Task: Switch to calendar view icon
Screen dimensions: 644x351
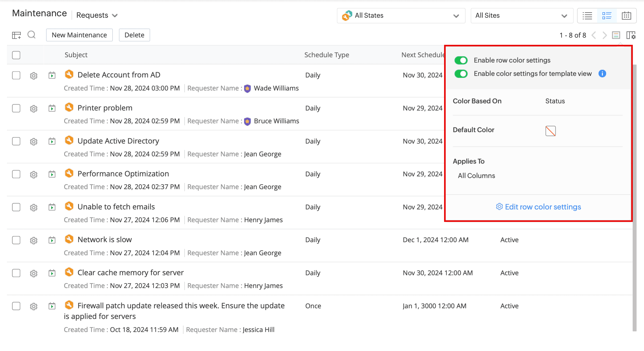Action: [626, 16]
